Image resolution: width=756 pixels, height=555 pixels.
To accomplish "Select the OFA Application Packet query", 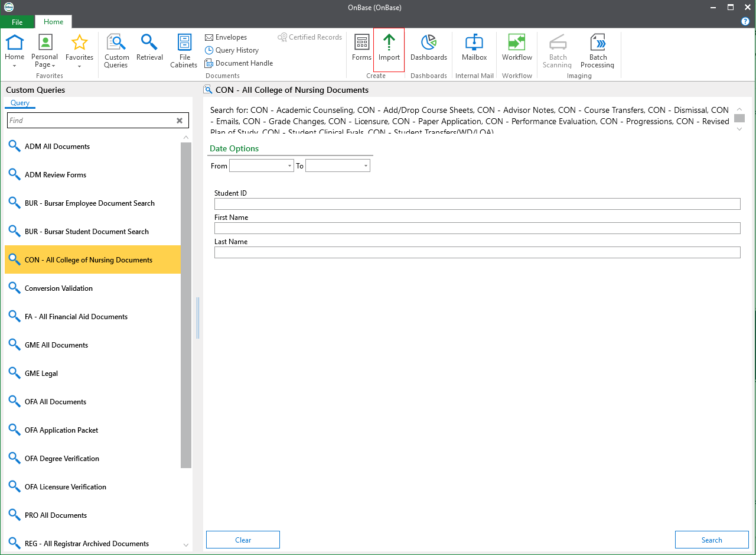I will (93, 430).
